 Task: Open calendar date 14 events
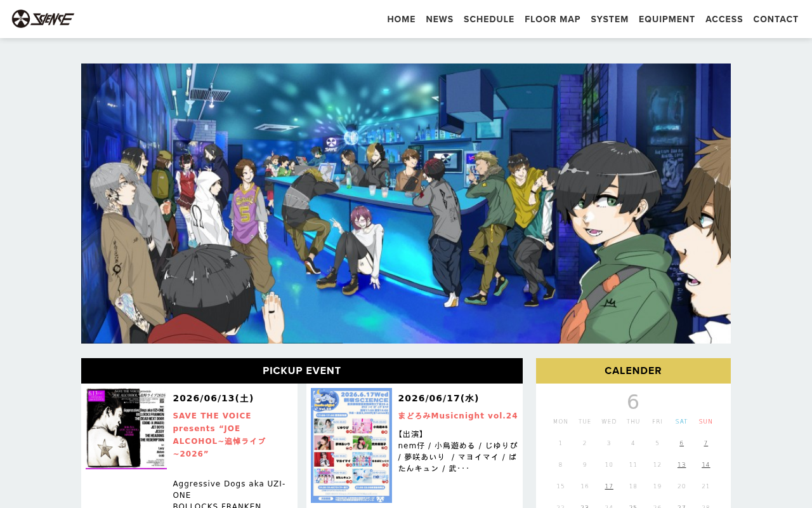[705, 465]
